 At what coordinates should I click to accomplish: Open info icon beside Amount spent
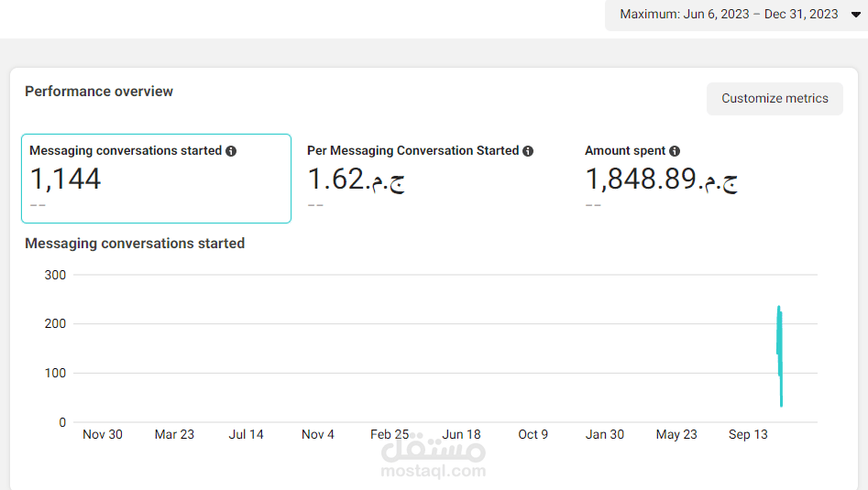[675, 151]
